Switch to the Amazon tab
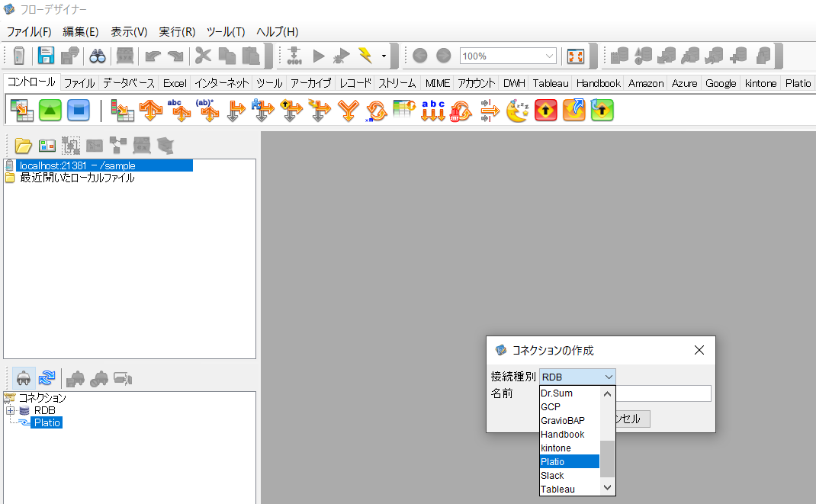 [646, 83]
